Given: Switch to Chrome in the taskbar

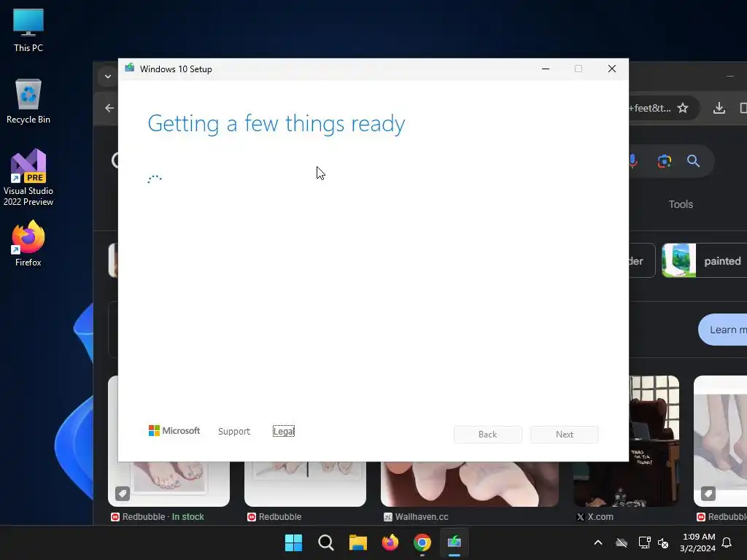Looking at the screenshot, I should click(422, 542).
